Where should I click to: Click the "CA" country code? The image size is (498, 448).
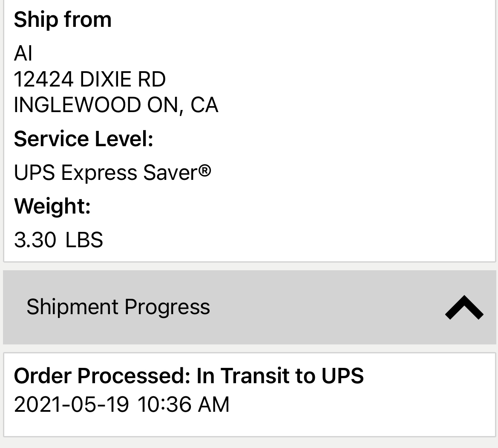click(x=204, y=105)
